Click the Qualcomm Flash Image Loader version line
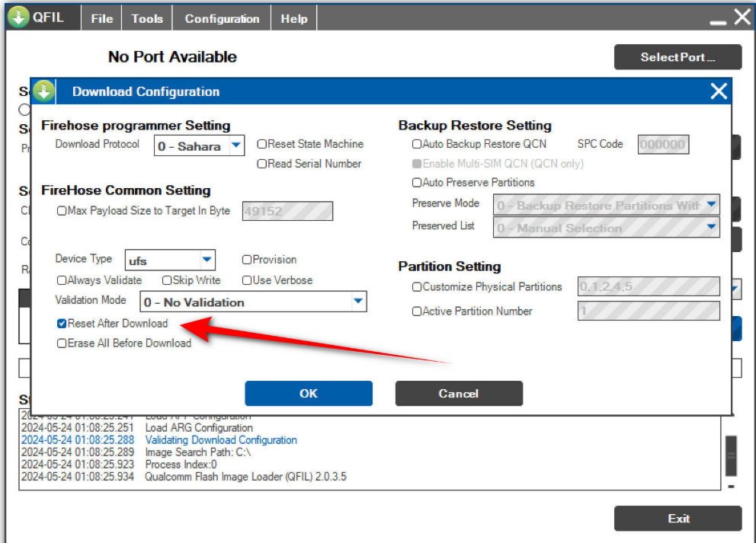This screenshot has height=543, width=756. tap(245, 477)
